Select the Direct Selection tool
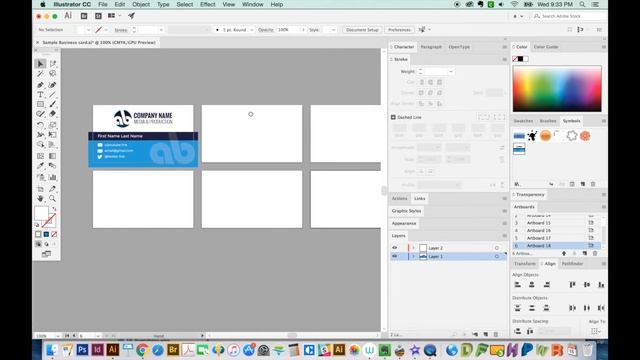Viewport: 640px width, 360px height. click(x=53, y=64)
